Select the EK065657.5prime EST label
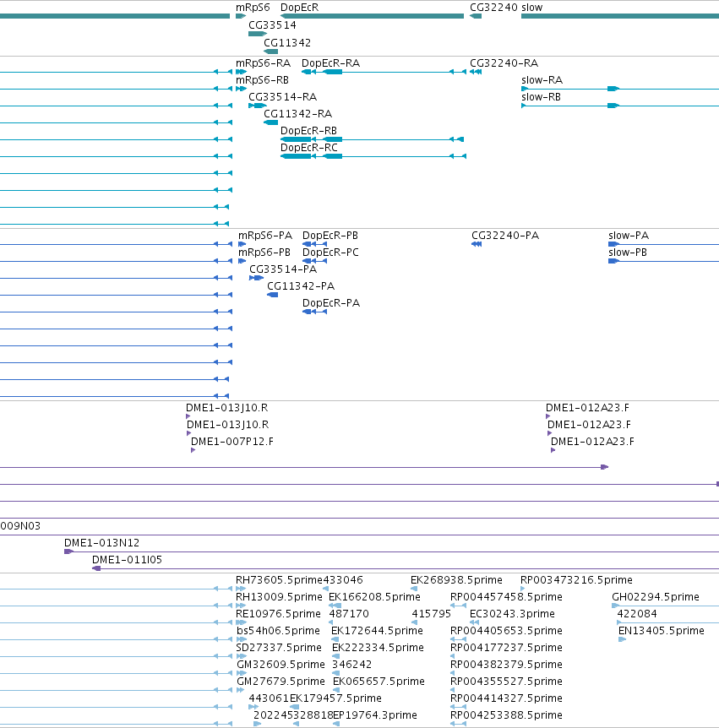This screenshot has height=728, width=719. 379,681
